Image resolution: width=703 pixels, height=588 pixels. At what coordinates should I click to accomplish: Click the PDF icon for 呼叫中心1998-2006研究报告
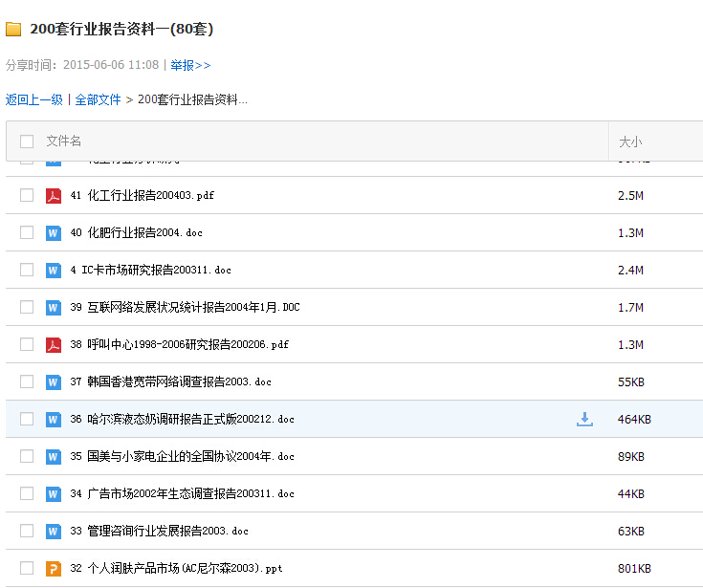coord(54,344)
